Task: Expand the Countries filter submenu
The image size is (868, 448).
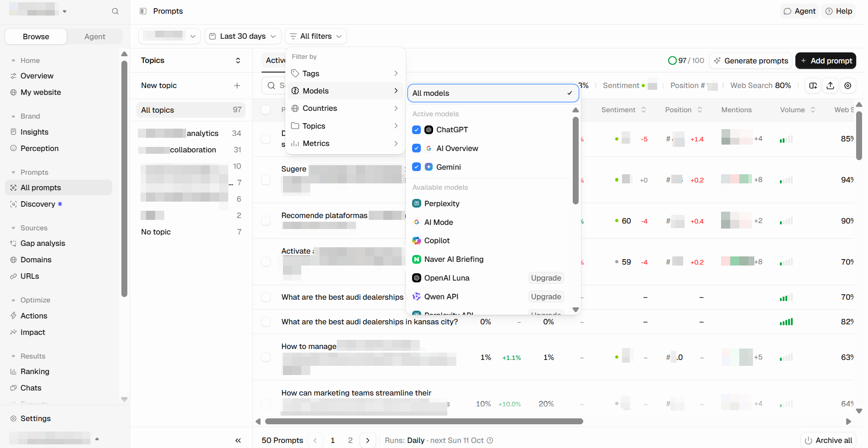Action: click(345, 109)
